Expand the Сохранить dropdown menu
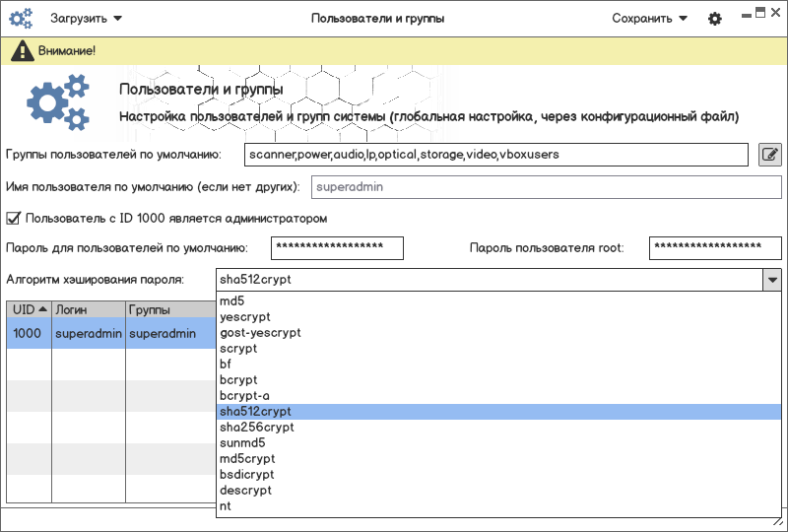The width and height of the screenshot is (788, 532). (x=649, y=19)
